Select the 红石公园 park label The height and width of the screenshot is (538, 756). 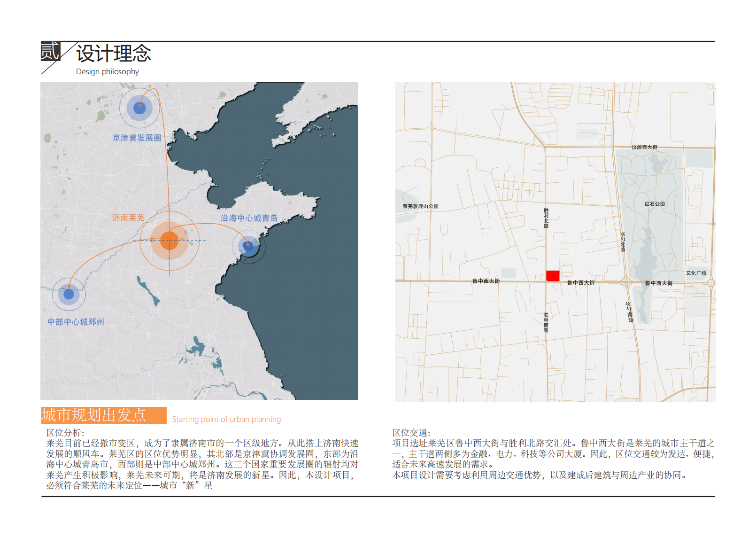point(655,204)
